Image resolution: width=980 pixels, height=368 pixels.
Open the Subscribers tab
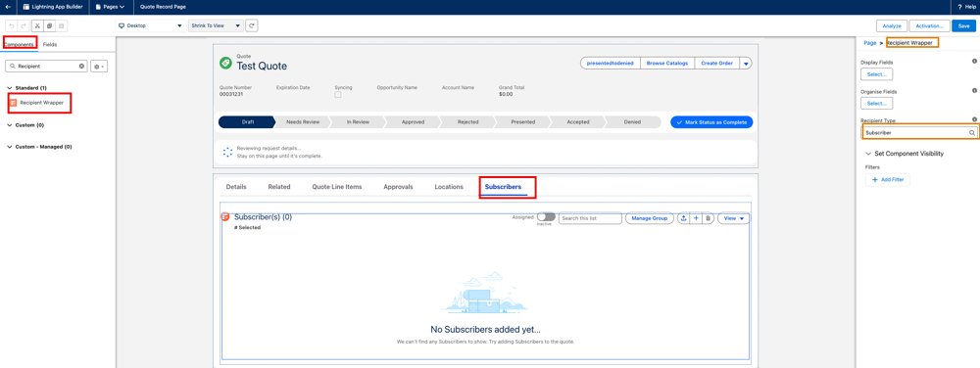503,187
